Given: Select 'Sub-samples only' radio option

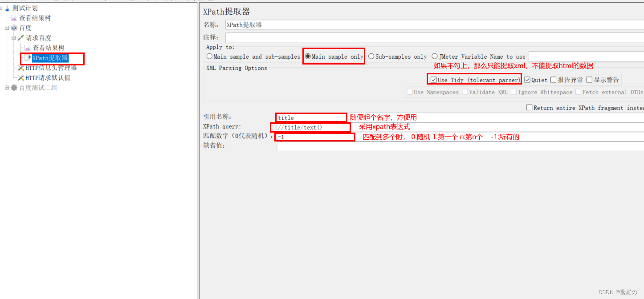Looking at the screenshot, I should coord(371,57).
